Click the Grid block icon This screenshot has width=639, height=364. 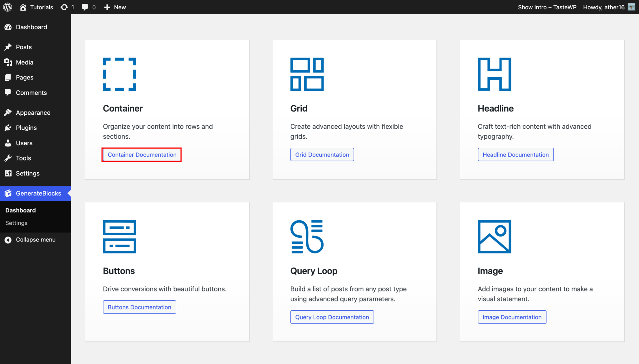(x=307, y=74)
